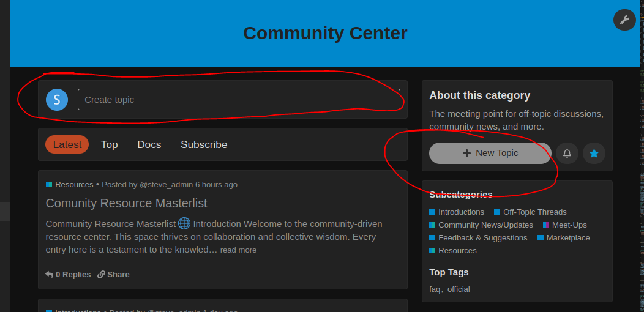
Task: Click the Subscribe tab
Action: tap(204, 144)
